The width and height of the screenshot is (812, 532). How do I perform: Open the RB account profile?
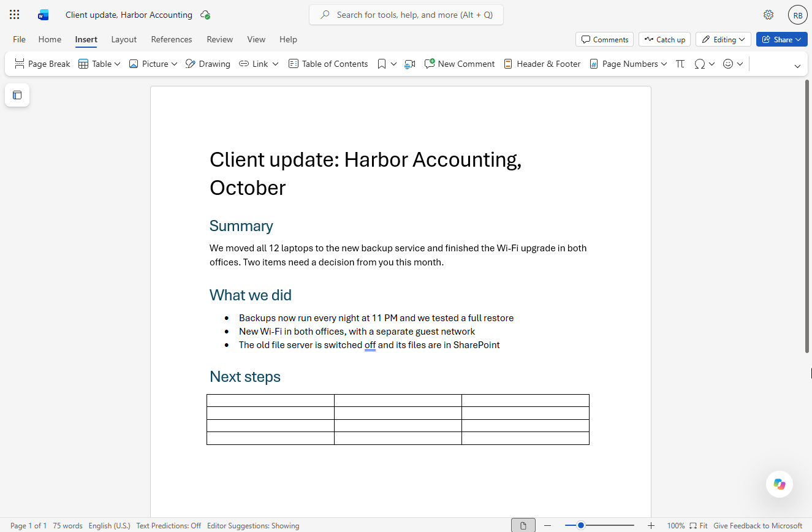[x=797, y=15]
